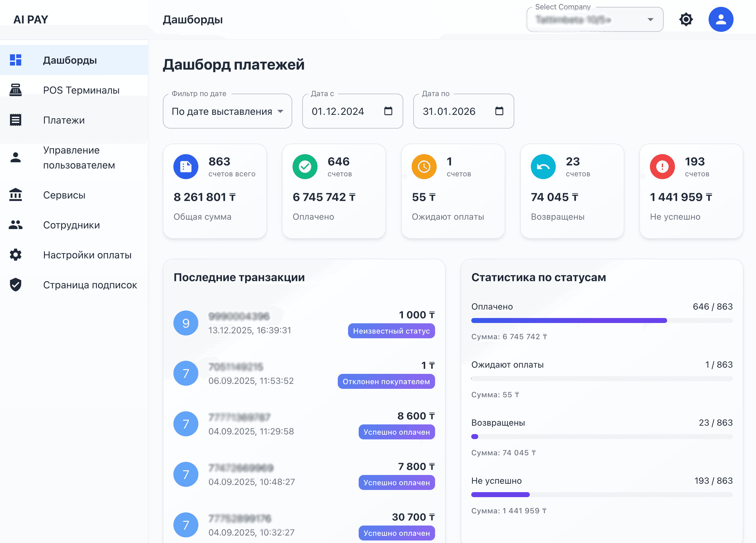Switch to the Настройки оплаты section

(87, 255)
